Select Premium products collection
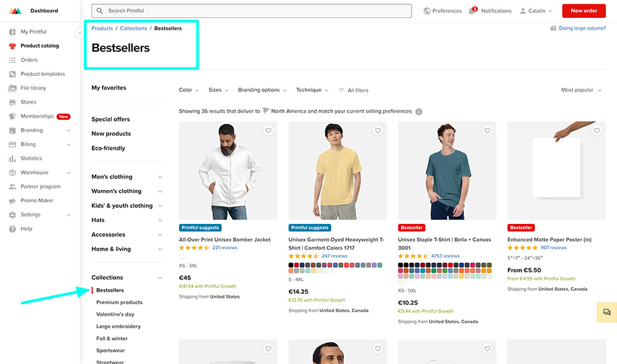The width and height of the screenshot is (617, 364). [x=119, y=302]
